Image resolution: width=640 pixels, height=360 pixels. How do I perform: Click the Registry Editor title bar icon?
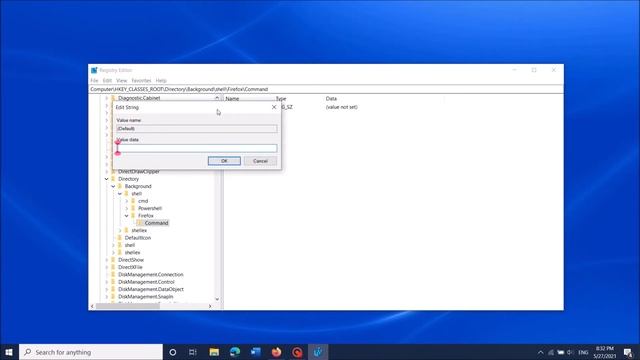(x=94, y=70)
